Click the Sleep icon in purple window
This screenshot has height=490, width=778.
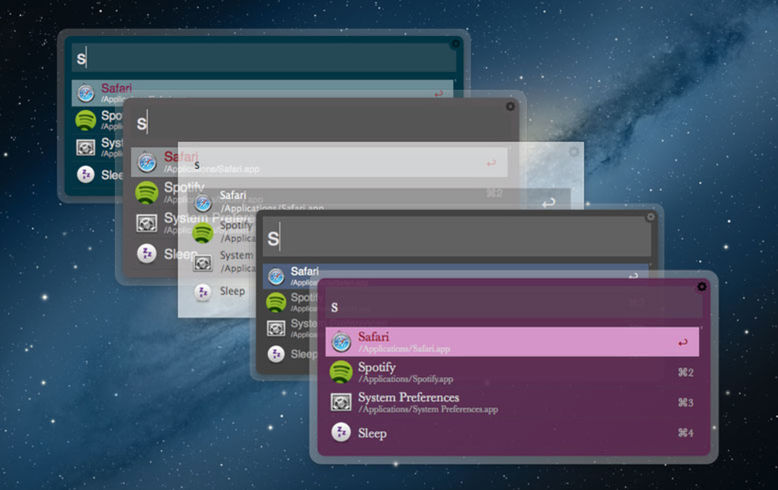point(341,432)
